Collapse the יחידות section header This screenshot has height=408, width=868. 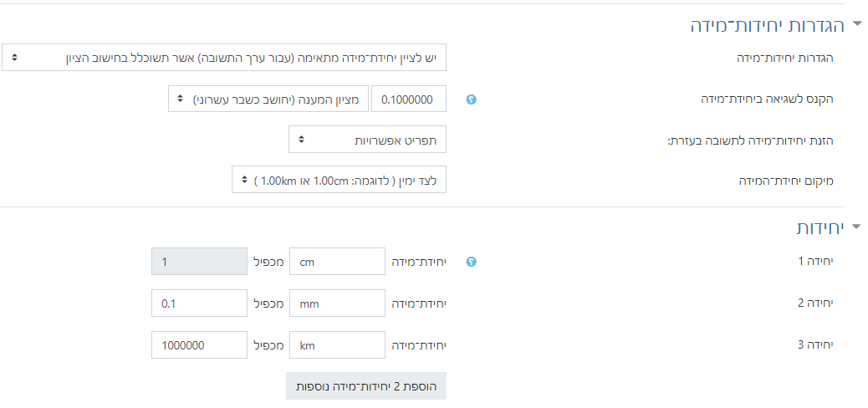[x=855, y=227]
